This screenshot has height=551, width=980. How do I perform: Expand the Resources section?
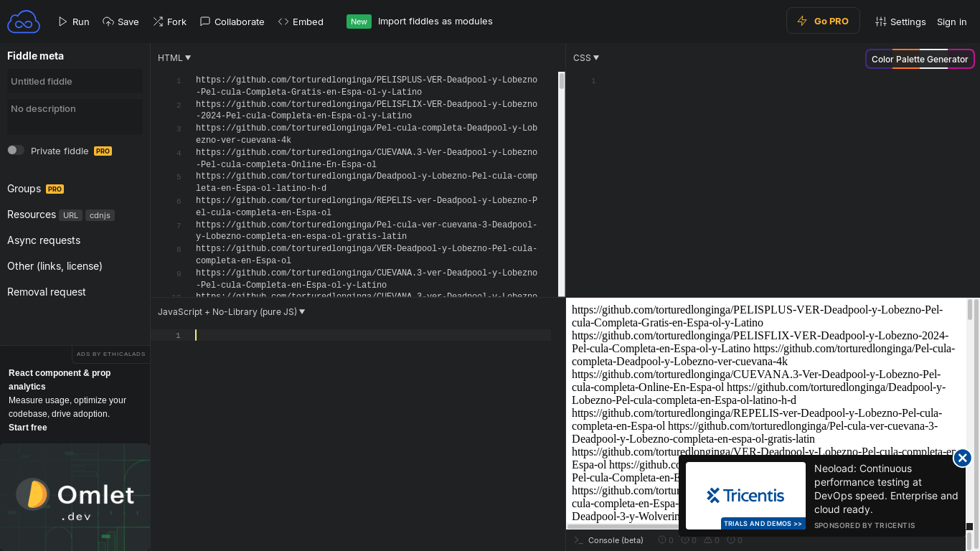(x=32, y=215)
